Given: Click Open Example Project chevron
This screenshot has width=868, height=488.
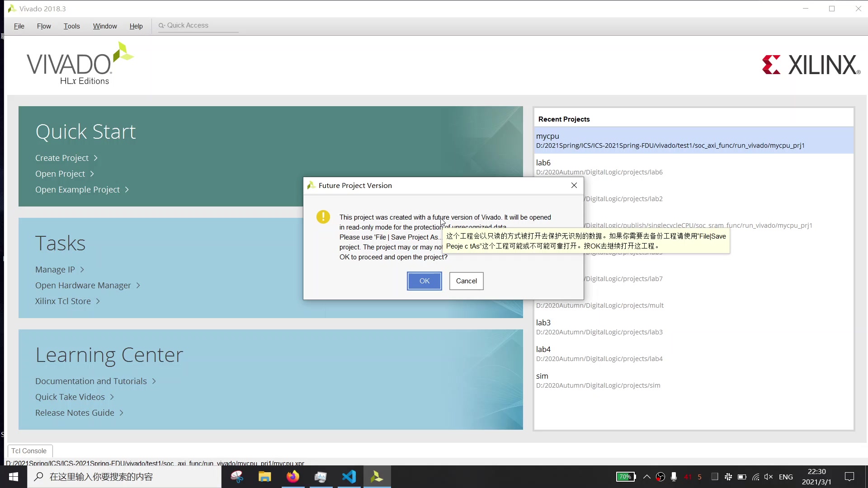Looking at the screenshot, I should tap(127, 189).
